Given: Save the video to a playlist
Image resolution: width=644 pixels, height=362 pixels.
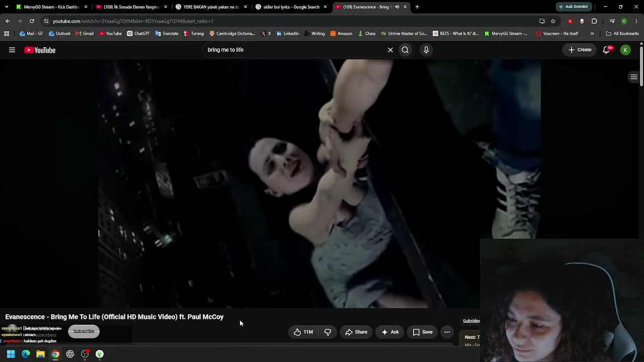Looking at the screenshot, I should [423, 332].
